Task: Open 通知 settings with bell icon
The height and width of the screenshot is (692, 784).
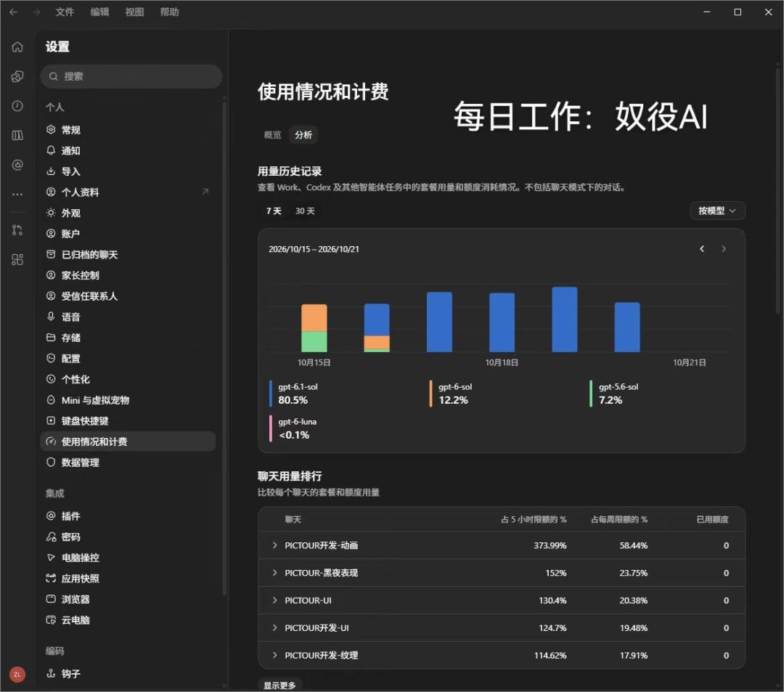Action: coord(128,150)
